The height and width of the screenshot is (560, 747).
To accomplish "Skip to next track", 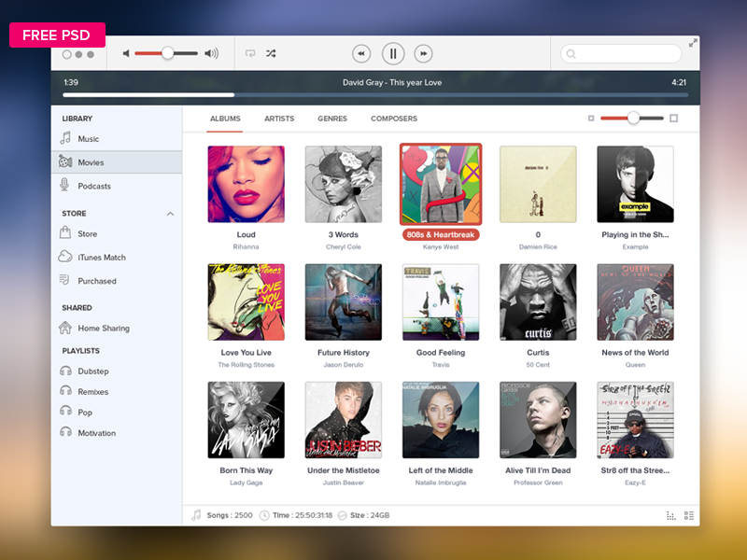I will (x=423, y=53).
